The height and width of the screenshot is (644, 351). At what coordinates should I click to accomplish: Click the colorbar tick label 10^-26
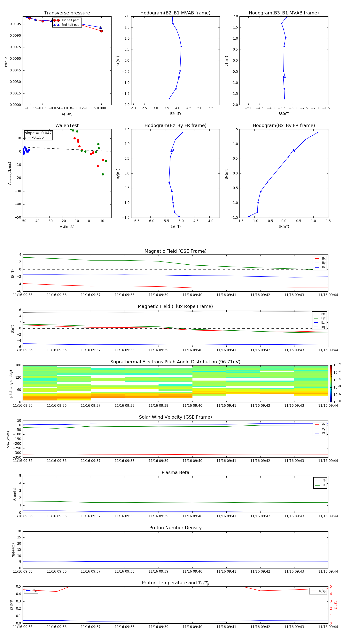337,365
